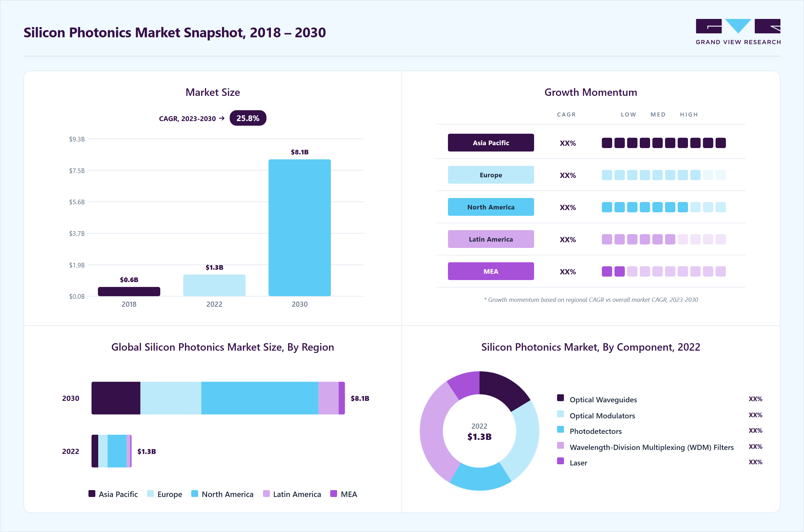The image size is (804, 532).
Task: Click the Photodetectors donut slice
Action: tap(480, 479)
